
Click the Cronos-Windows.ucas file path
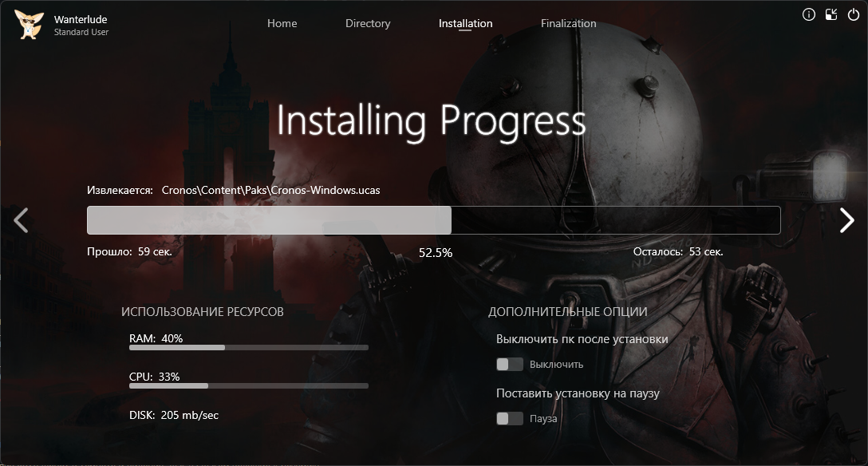pyautogui.click(x=270, y=190)
